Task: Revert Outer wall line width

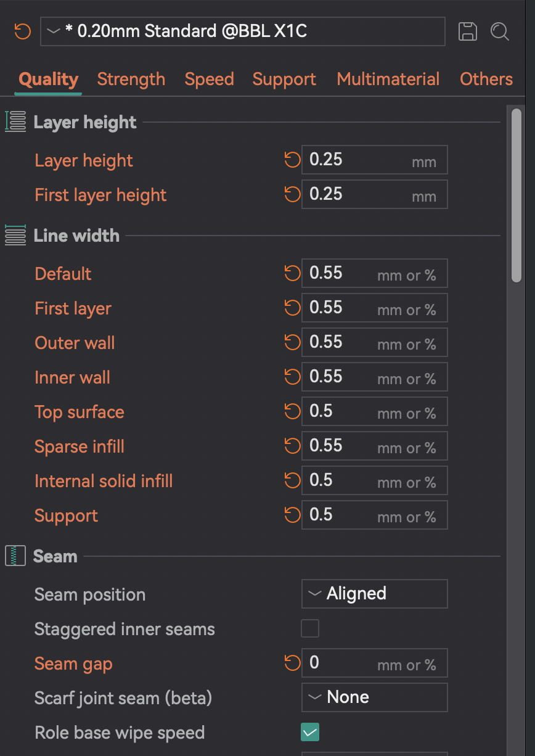Action: click(292, 343)
